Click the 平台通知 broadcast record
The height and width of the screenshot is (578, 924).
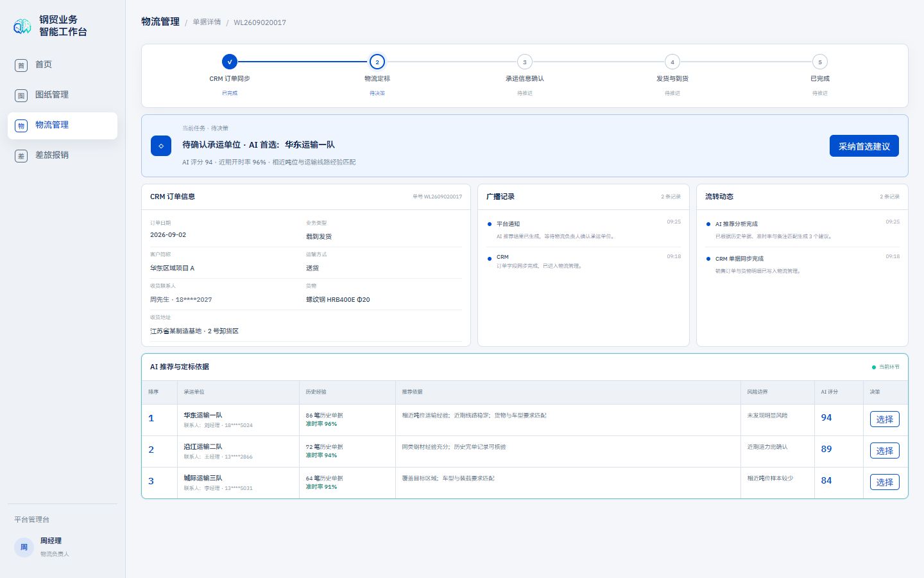(584, 230)
